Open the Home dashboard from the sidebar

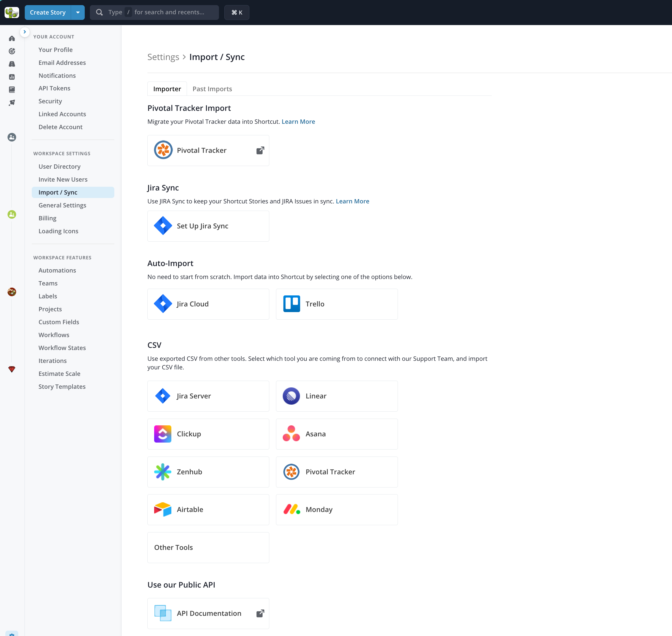coord(12,38)
